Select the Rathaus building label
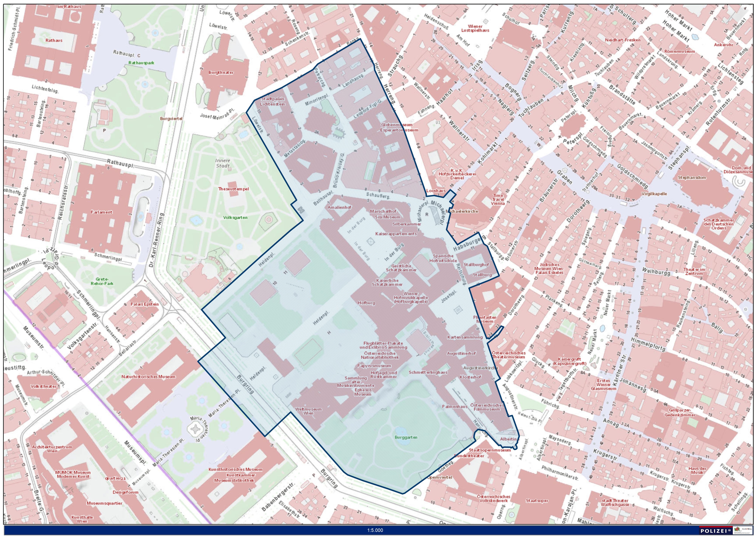Screen dimensions: 756x537 coord(54,40)
